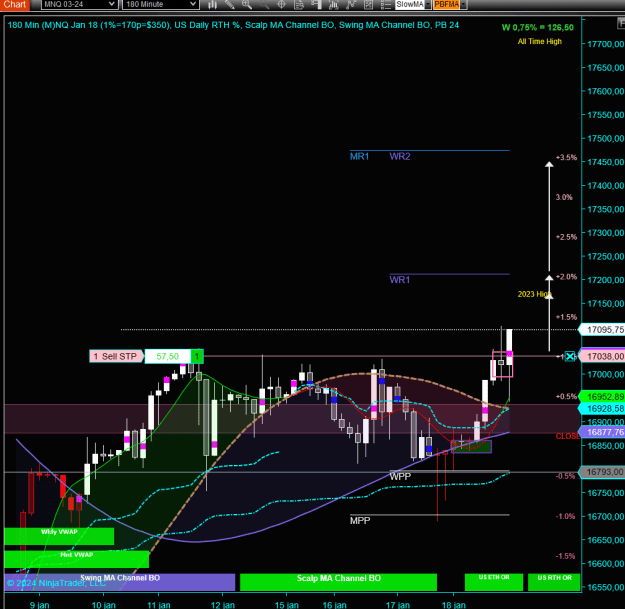Open the strategies icon

pos(351,4)
